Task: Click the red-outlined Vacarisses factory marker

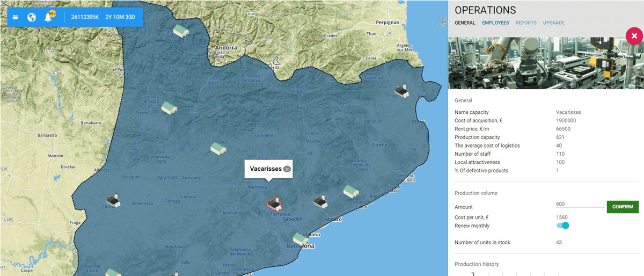Action: 274,202
